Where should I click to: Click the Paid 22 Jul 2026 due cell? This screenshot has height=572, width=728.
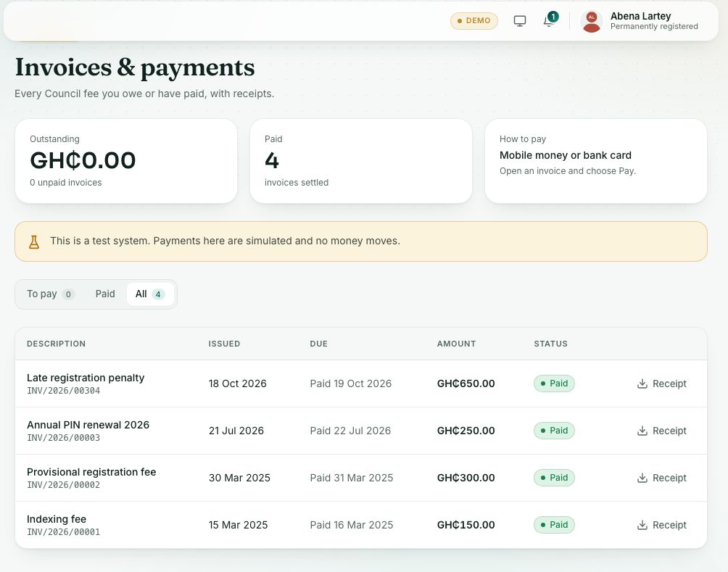click(x=350, y=431)
